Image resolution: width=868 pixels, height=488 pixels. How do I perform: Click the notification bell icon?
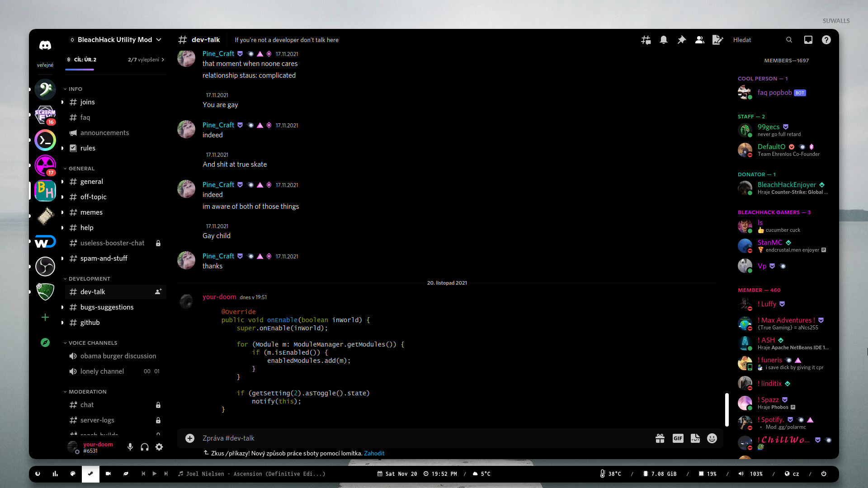click(663, 40)
